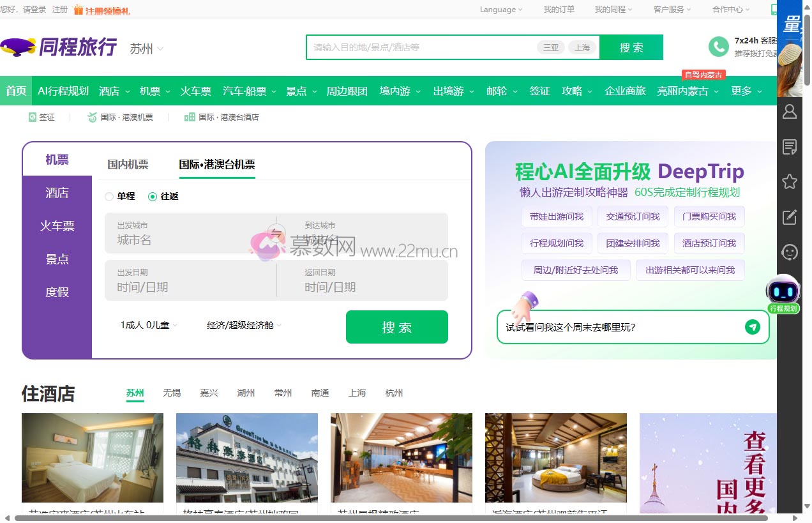
Task: Select 酒店 in the purple side menu
Action: pos(57,193)
